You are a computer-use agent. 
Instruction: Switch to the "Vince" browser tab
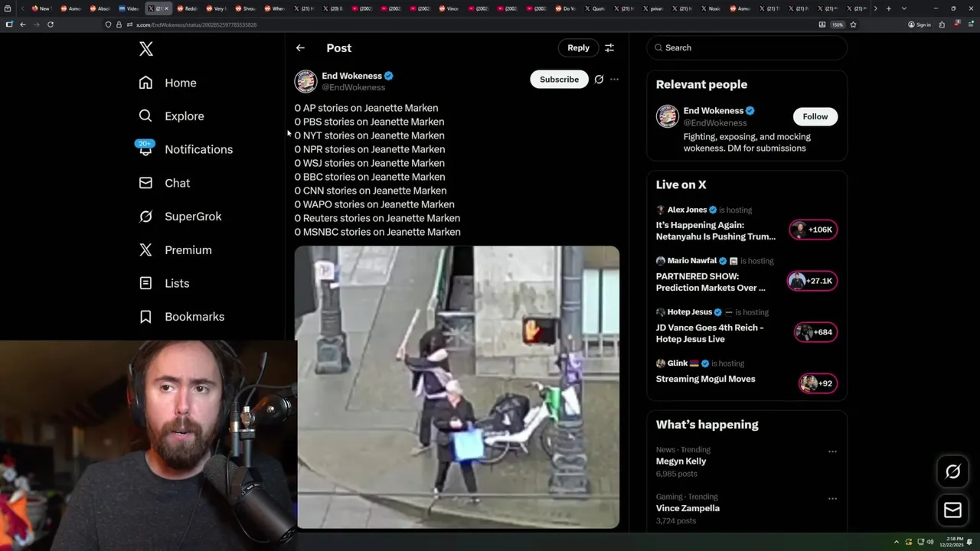click(x=448, y=8)
